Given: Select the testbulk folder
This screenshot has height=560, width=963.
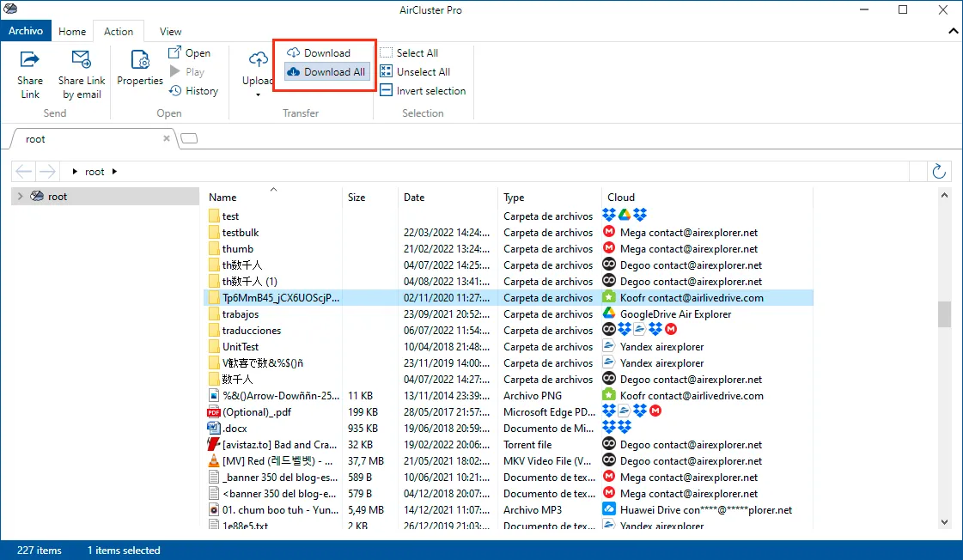Looking at the screenshot, I should (x=241, y=232).
